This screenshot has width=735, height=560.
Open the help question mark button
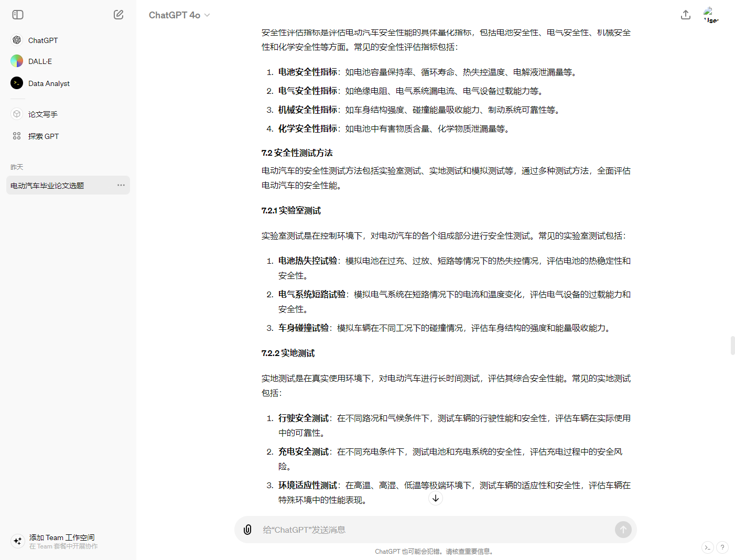tap(722, 547)
